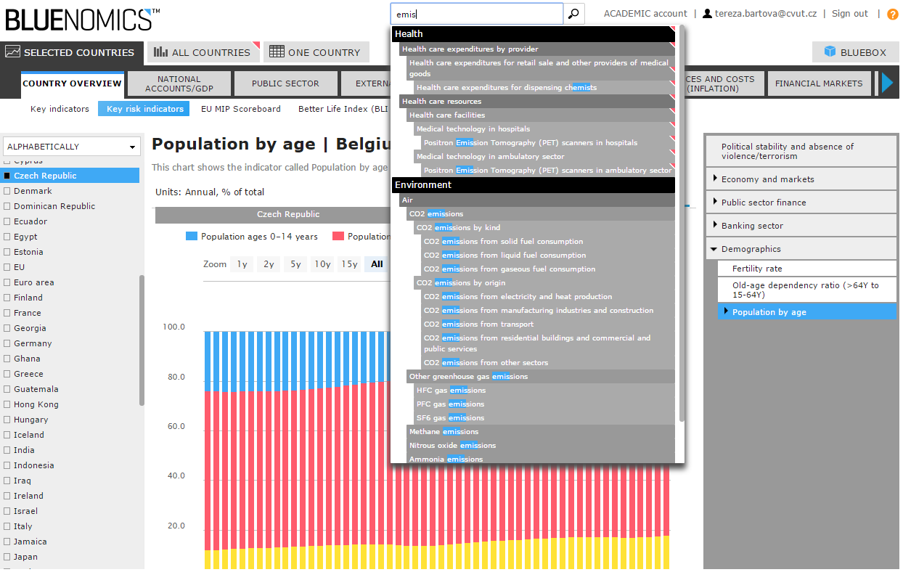
Task: Switch to Country Overview tab
Action: click(x=72, y=83)
